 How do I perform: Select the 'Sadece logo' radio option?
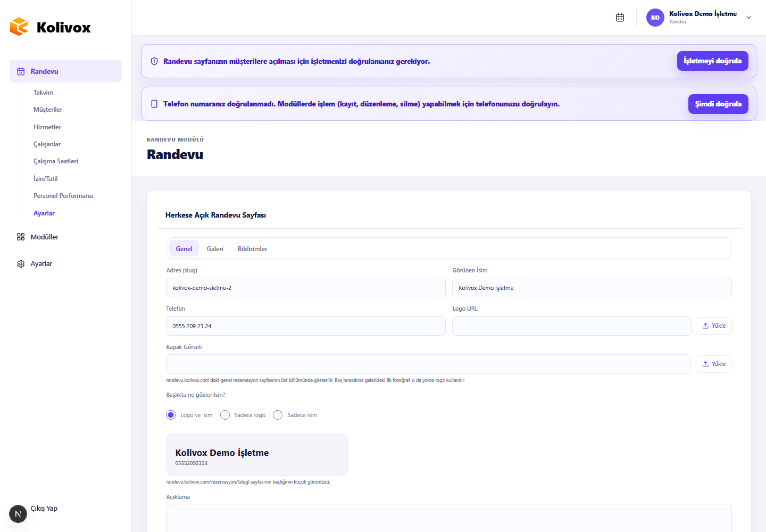[225, 415]
